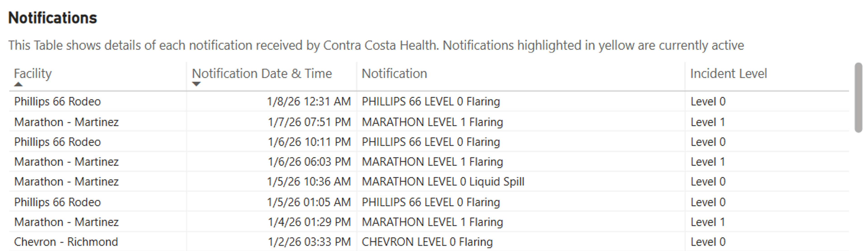The width and height of the screenshot is (868, 251).
Task: Click the ascending sort arrow under Facility
Action: (19, 84)
